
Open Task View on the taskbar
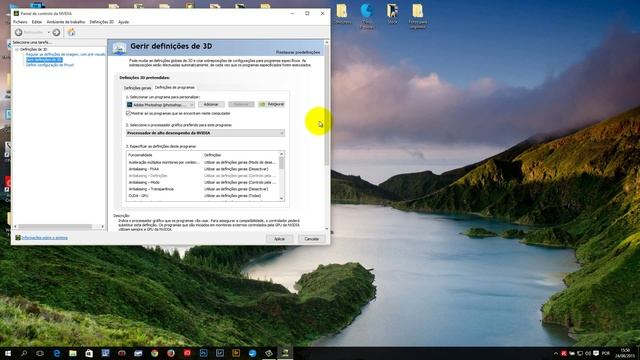(40, 353)
